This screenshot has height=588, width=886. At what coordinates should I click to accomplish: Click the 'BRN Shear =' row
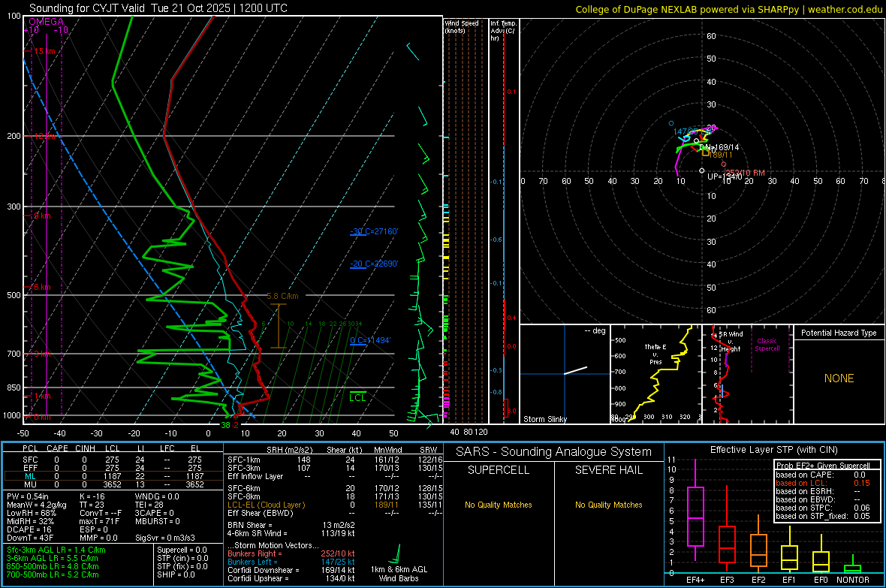[x=291, y=525]
